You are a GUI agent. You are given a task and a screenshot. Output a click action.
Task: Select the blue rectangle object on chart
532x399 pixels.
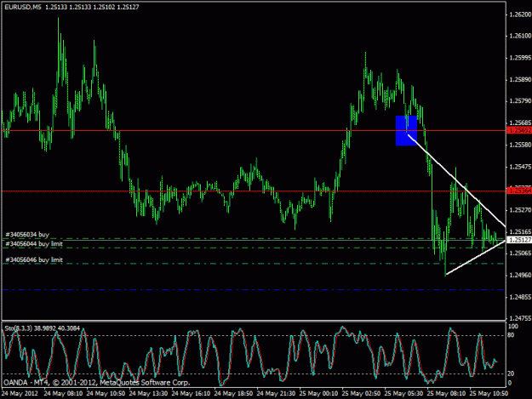point(406,130)
